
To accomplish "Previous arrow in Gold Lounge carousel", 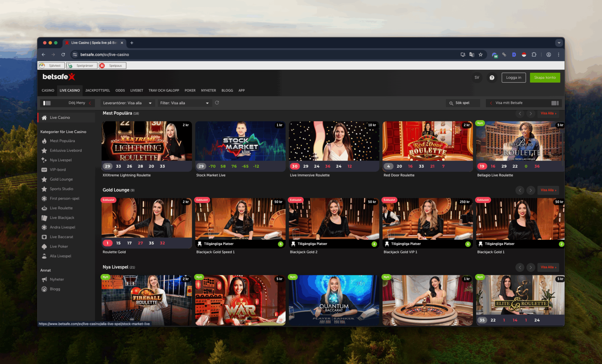I will pyautogui.click(x=520, y=190).
